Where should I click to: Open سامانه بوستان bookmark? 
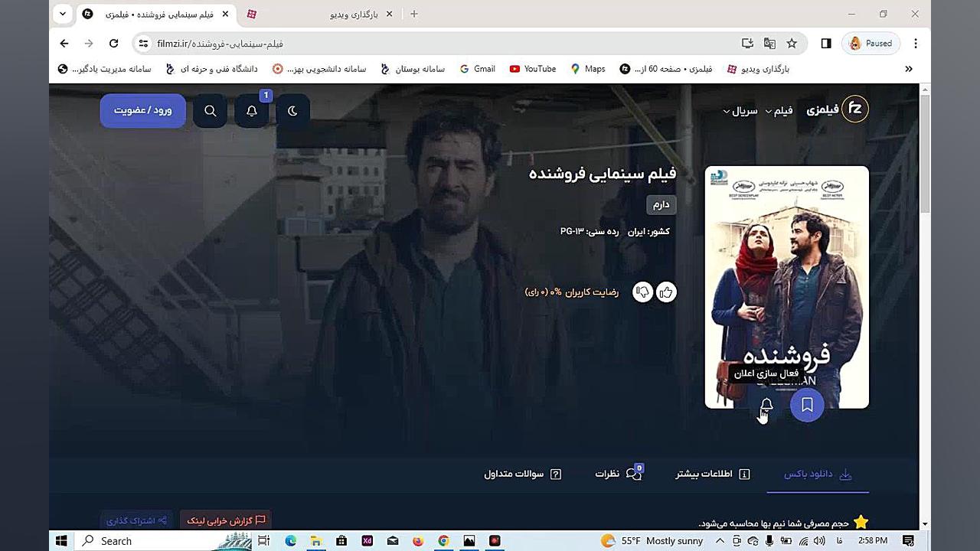click(413, 69)
